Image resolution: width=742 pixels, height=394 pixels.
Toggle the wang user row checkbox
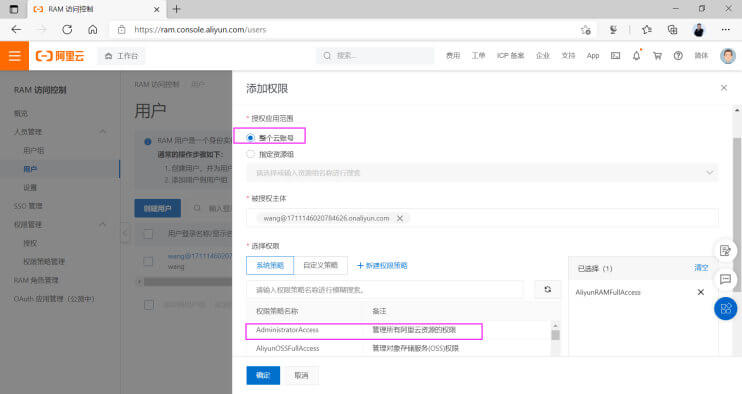148,261
